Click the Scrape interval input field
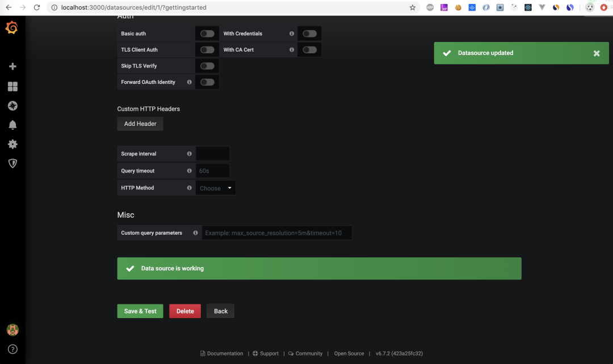The height and width of the screenshot is (364, 613). click(x=213, y=154)
